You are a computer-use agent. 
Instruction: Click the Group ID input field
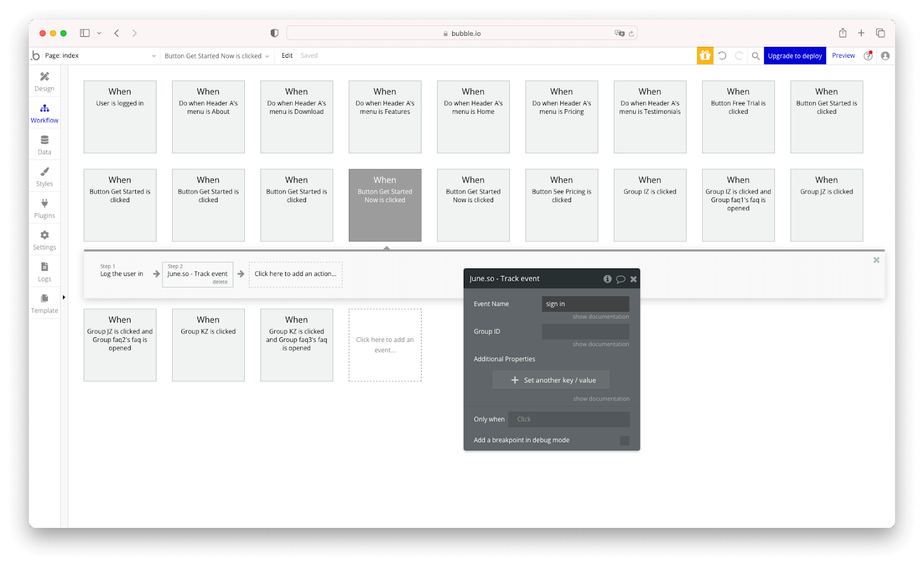585,332
